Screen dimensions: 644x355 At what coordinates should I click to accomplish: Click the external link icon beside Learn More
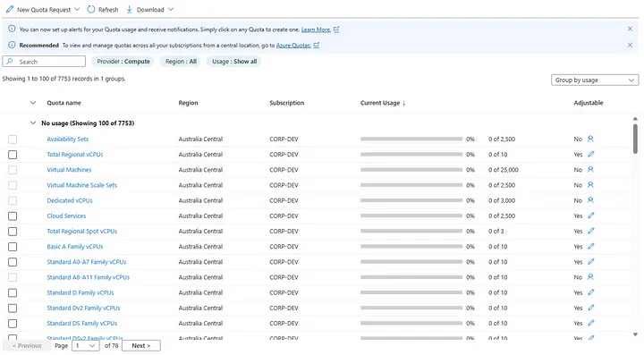[x=336, y=30]
